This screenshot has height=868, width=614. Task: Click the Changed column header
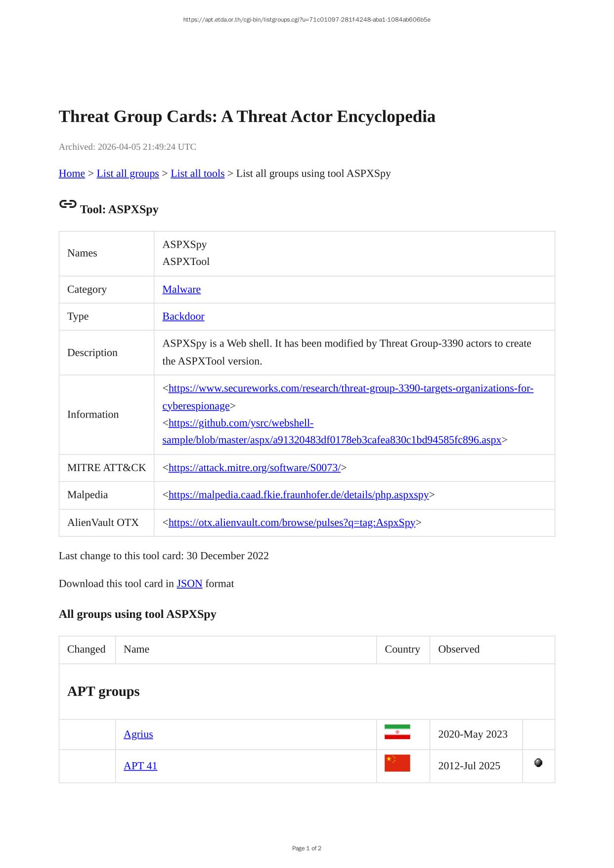tap(87, 650)
